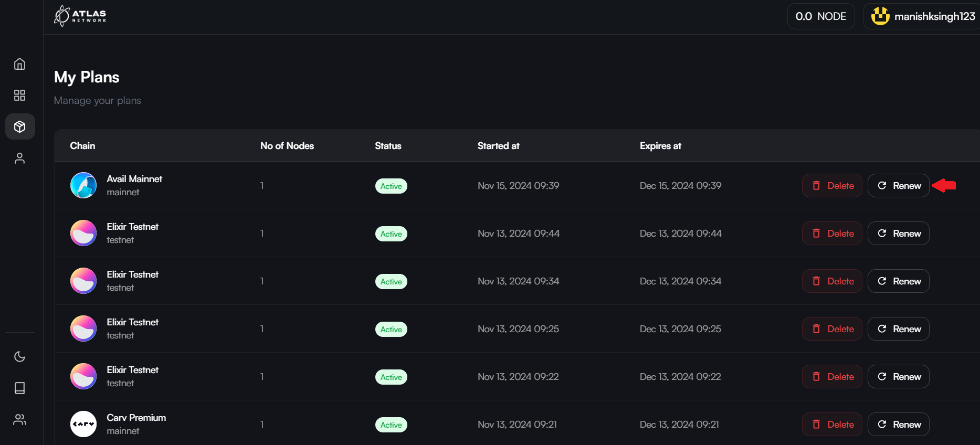Image resolution: width=980 pixels, height=445 pixels.
Task: Renew Elixir Testnet plan started 09:22
Action: (898, 377)
